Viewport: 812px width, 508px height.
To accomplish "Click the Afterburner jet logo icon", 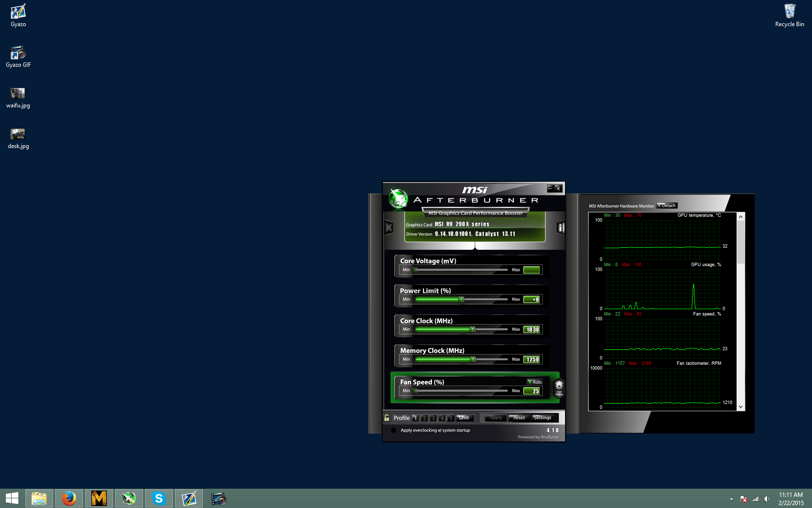I will pyautogui.click(x=398, y=198).
